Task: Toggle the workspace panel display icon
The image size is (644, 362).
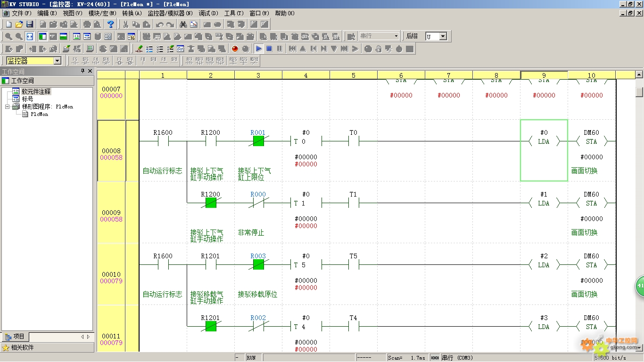Action: point(42,36)
